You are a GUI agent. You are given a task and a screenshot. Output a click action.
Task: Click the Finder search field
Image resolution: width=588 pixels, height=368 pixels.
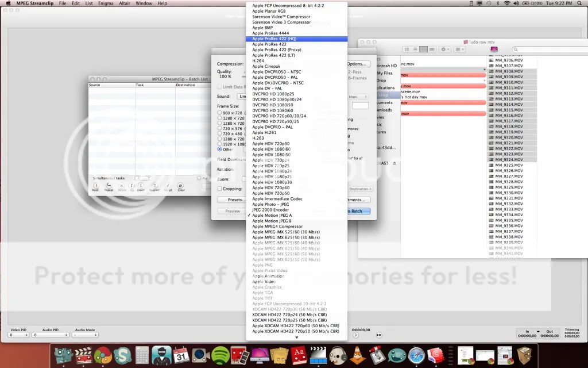[x=550, y=49]
